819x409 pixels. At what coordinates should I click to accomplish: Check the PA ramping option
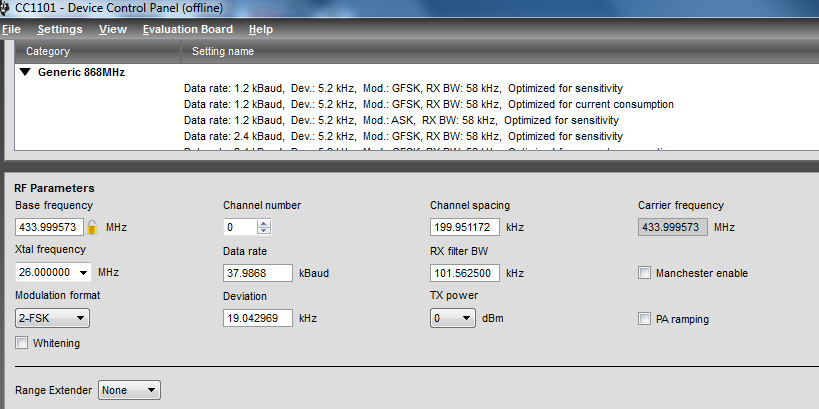(x=645, y=319)
